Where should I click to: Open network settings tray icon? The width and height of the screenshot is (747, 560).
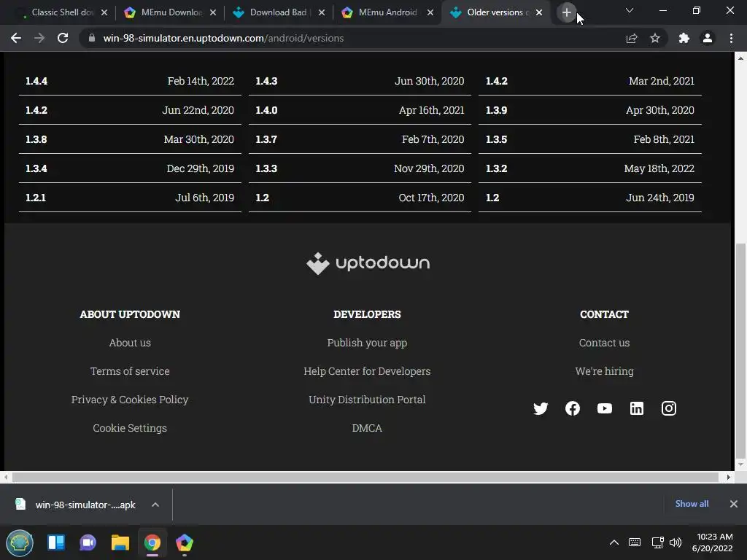pos(657,542)
